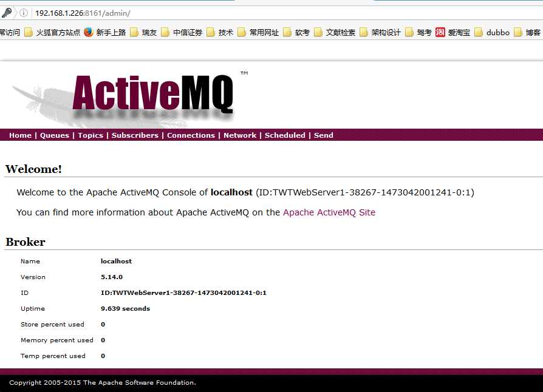The height and width of the screenshot is (392, 543).
Task: Open the 瑞友 bookmark folder
Action: [143, 33]
